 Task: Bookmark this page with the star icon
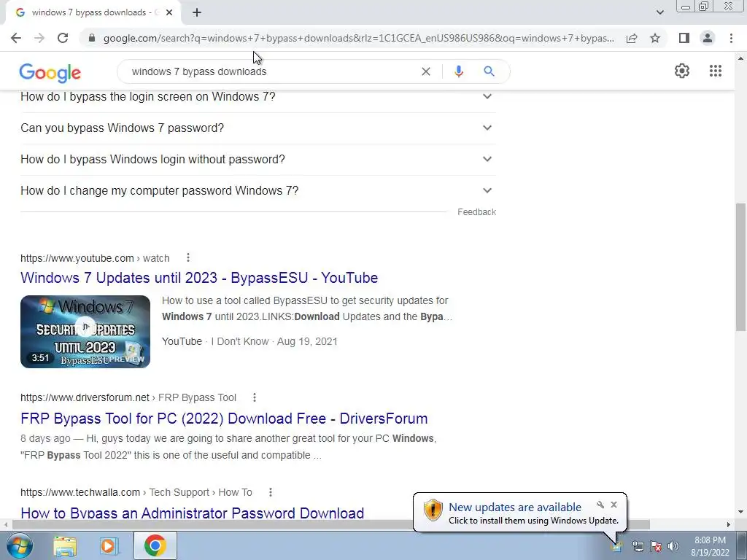[x=655, y=38]
